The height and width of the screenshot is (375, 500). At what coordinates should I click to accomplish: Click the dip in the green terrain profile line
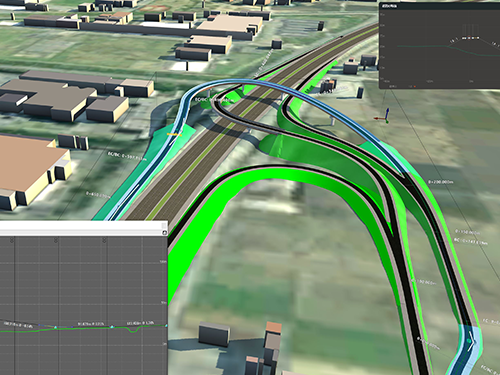tap(133, 331)
